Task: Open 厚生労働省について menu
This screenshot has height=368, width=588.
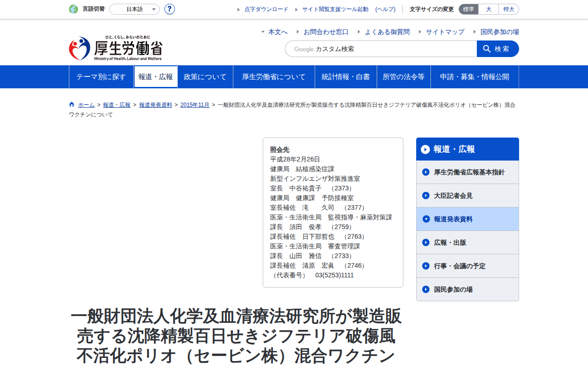Action: point(274,77)
